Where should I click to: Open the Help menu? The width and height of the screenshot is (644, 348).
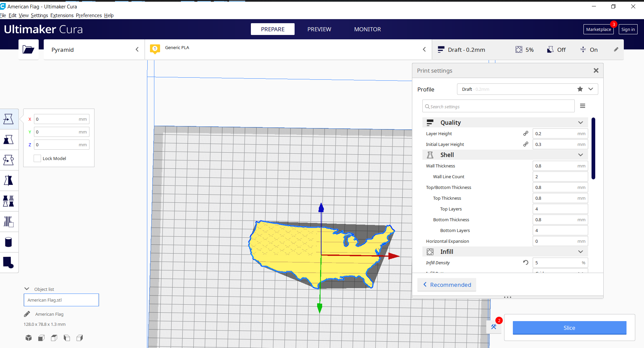[109, 15]
